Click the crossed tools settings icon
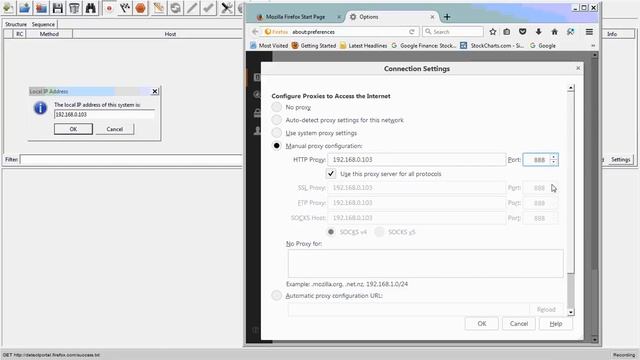The width and height of the screenshot is (640, 360). (x=227, y=8)
